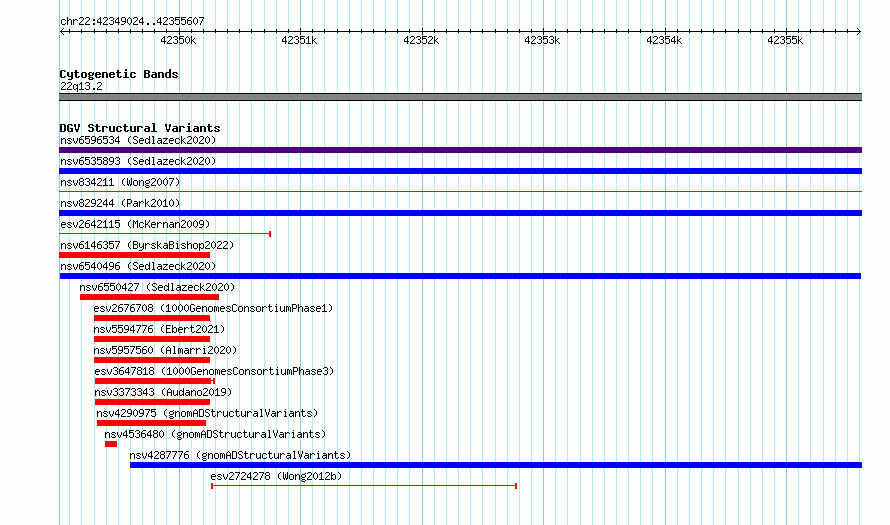The image size is (890, 525).
Task: Click the red esv2676708 variant bar
Action: [152, 318]
